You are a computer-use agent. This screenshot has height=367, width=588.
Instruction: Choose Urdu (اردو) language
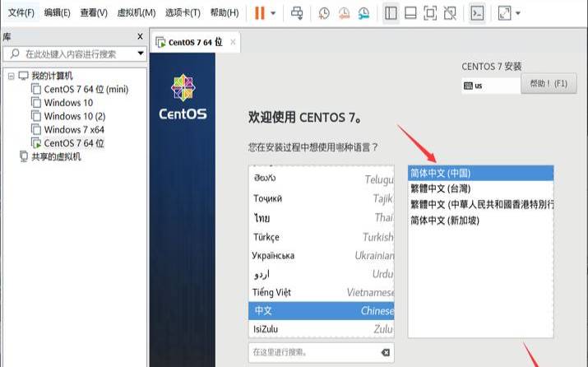(321, 274)
